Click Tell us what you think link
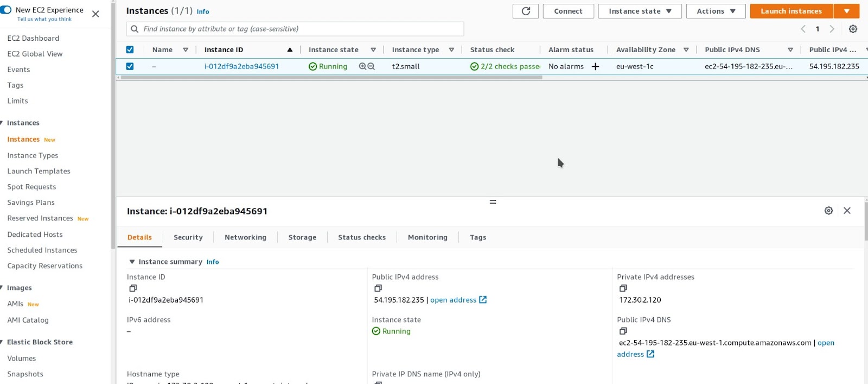 click(44, 19)
